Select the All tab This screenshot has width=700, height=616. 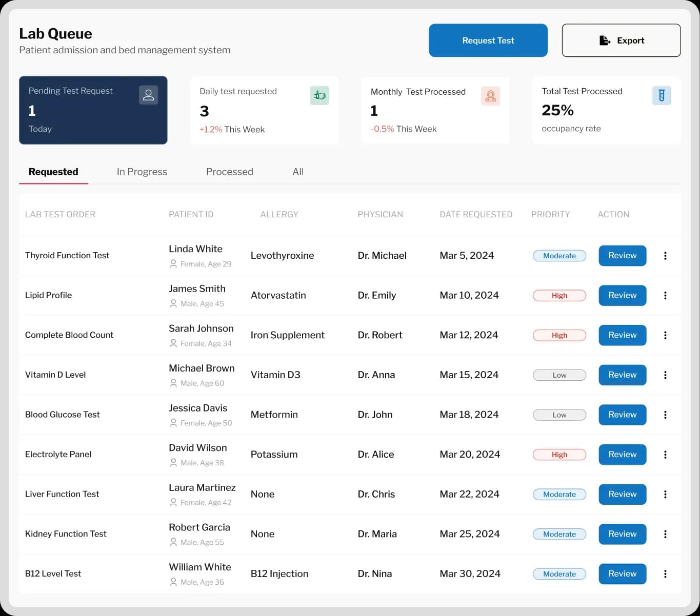(x=298, y=172)
